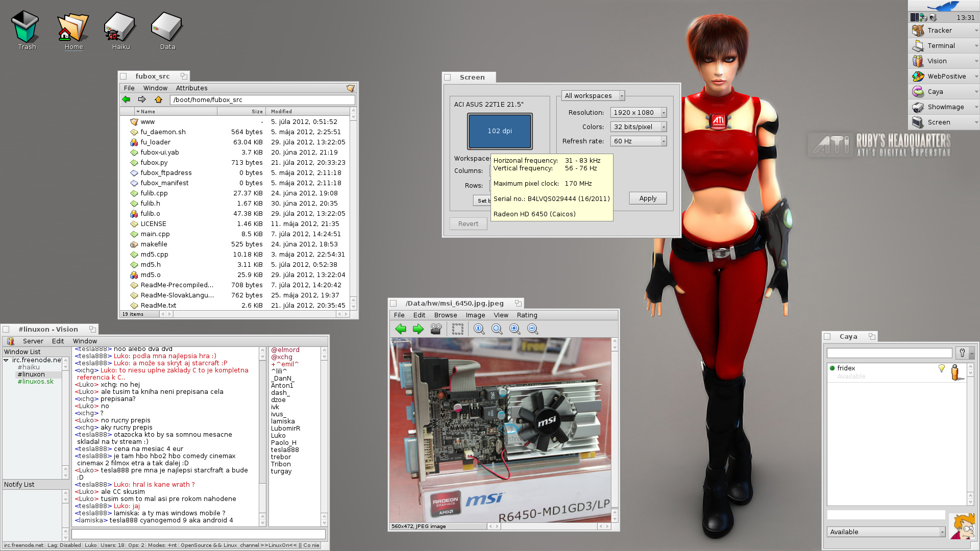Viewport: 980px width, 551px height.
Task: Open File menu in fubox_src window
Action: tap(129, 88)
